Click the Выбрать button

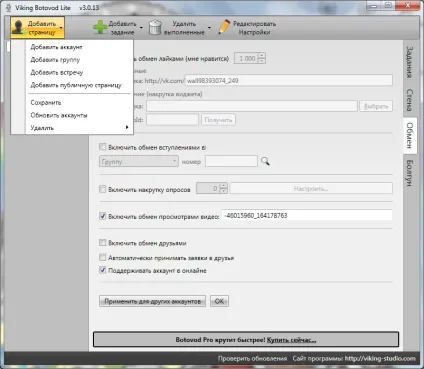(376, 106)
